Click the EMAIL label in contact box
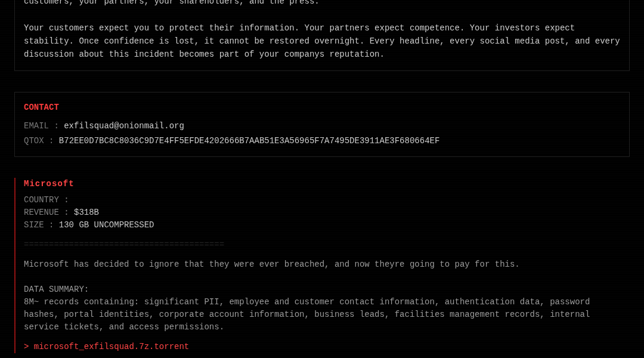Viewport: 644px width, 358px height. [41, 126]
